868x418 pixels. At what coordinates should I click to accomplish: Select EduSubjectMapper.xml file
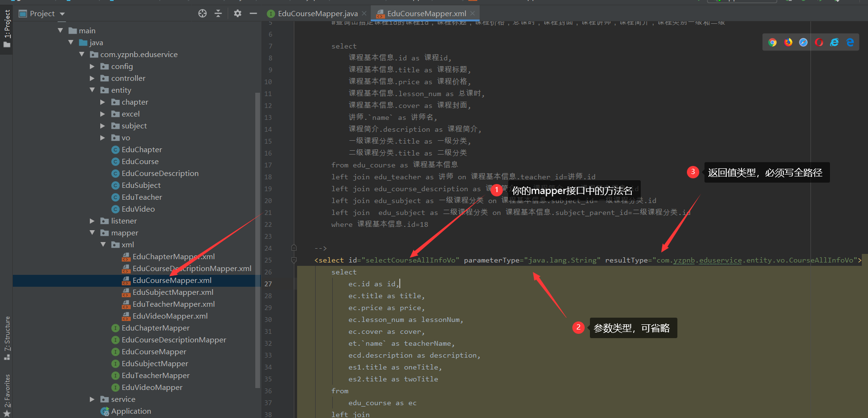[173, 292]
